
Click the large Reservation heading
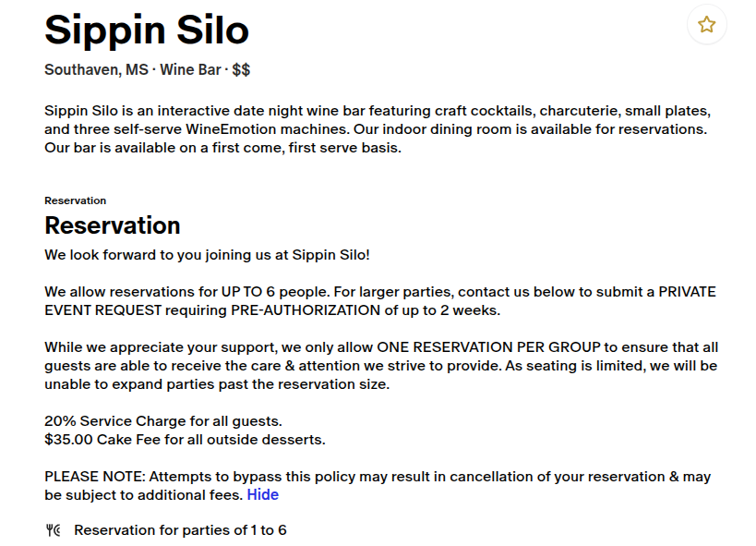113,225
